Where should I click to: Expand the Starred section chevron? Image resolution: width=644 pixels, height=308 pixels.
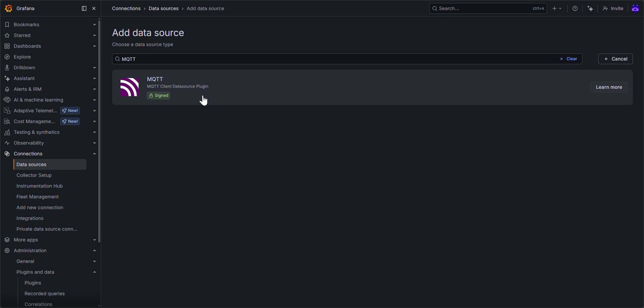pos(95,35)
